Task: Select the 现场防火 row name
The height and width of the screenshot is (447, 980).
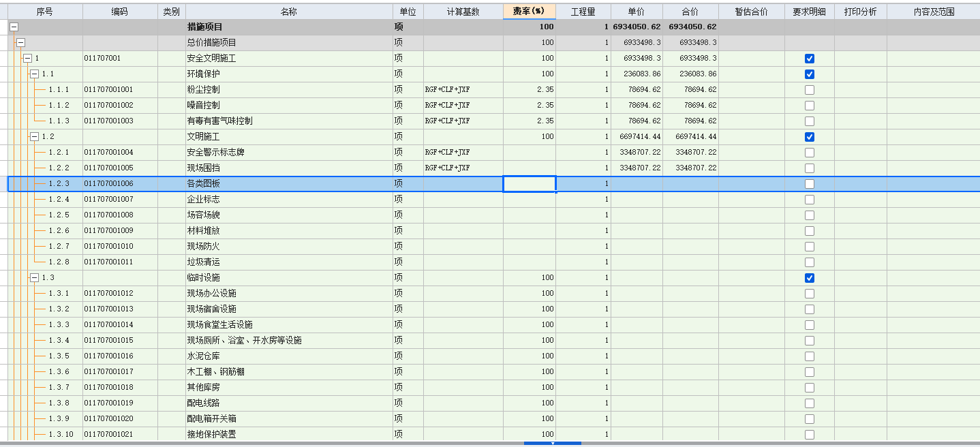Action: point(289,246)
